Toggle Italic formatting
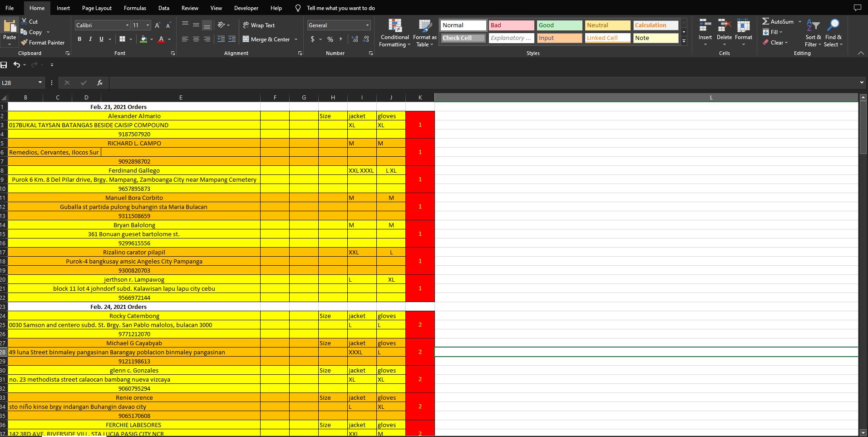 90,39
